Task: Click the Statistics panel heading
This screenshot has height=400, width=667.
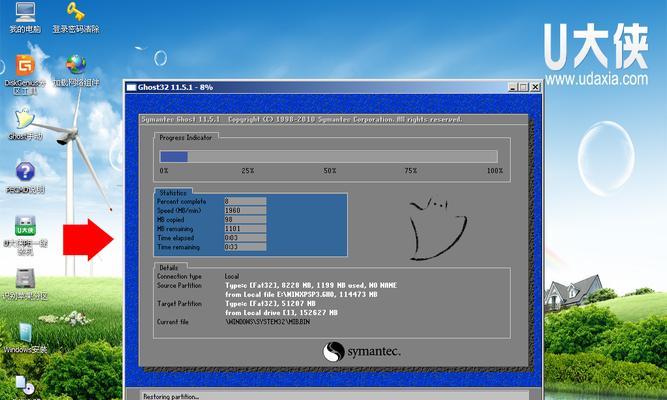Action: click(x=173, y=193)
